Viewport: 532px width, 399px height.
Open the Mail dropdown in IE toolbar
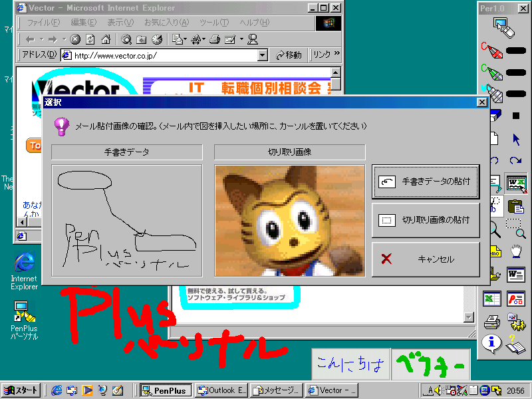(179, 40)
